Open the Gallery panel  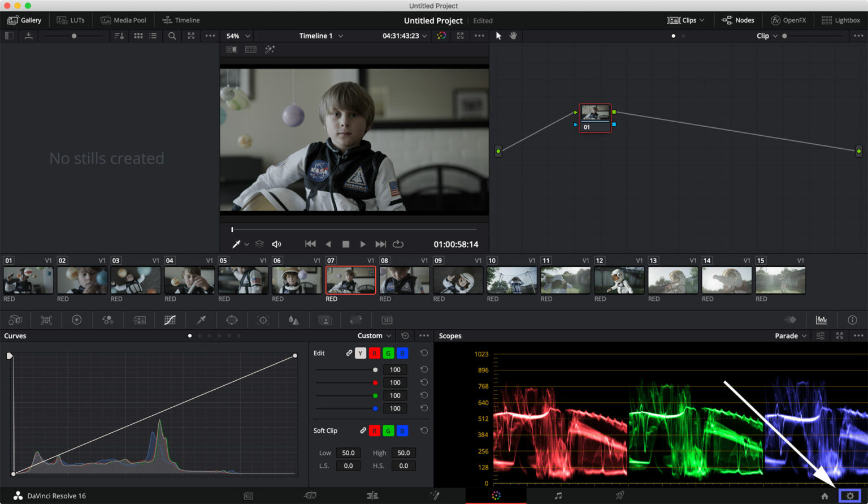click(x=25, y=20)
